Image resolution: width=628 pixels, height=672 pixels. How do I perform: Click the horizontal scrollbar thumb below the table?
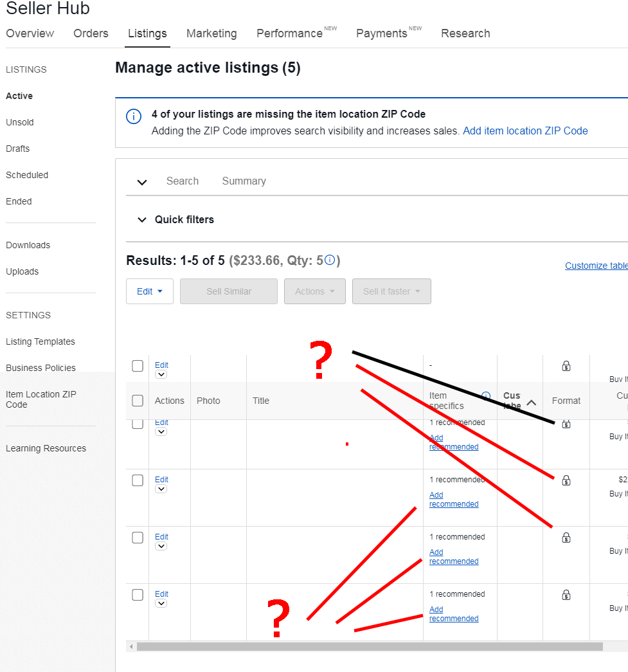click(x=370, y=646)
